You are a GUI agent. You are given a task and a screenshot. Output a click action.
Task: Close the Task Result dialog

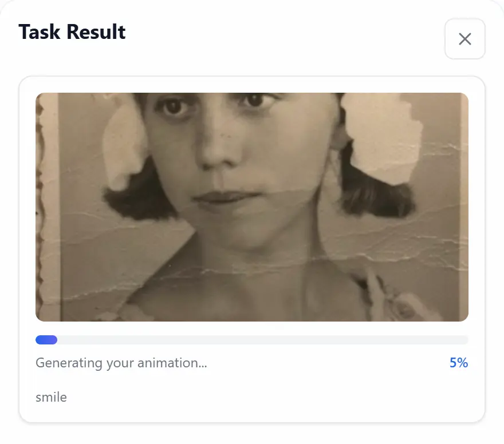(x=464, y=39)
